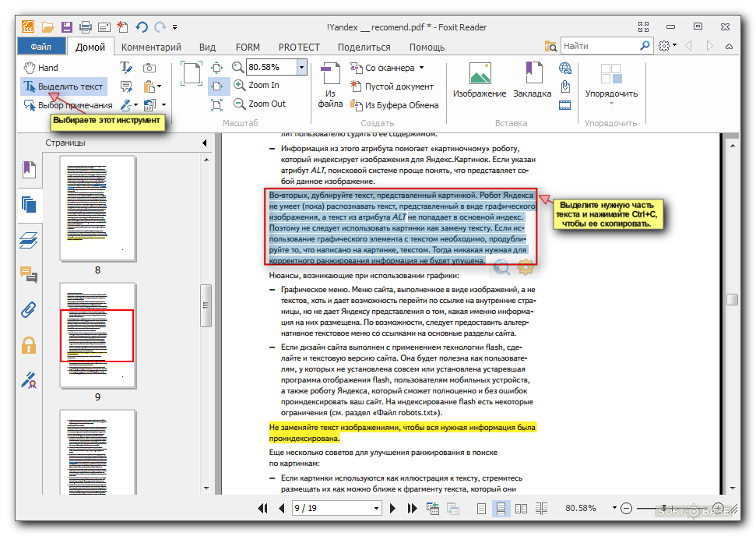This screenshot has height=536, width=756.
Task: Toggle Fit Visible page view
Action: (217, 104)
